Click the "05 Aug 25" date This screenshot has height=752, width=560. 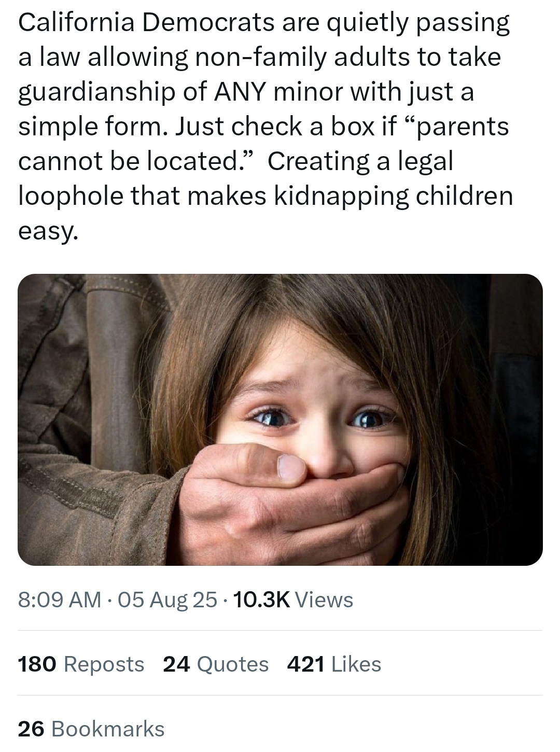[x=167, y=600]
